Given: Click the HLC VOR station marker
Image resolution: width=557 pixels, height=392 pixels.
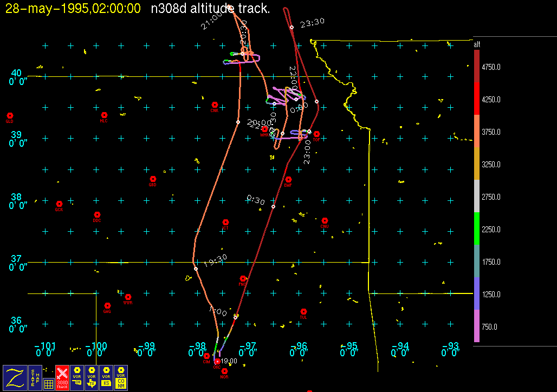Looking at the screenshot, I should click(x=104, y=115).
